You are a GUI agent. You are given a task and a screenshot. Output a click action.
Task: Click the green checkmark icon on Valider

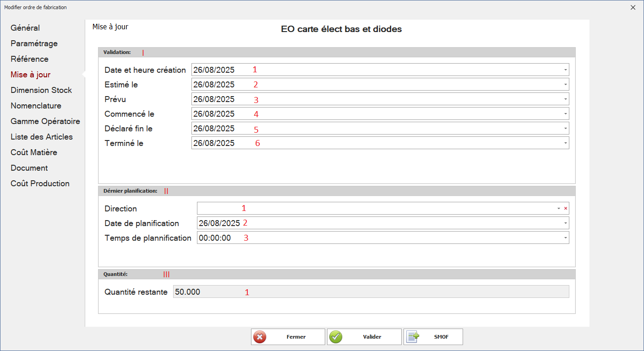pos(336,337)
